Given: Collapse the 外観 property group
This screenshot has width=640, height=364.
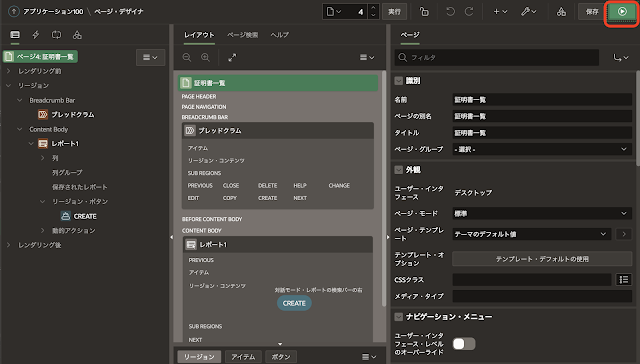Looking at the screenshot, I should [398, 170].
